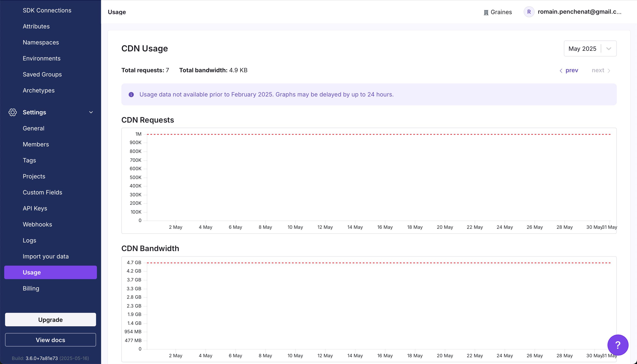
Task: Open Custom Fields settings
Action: tap(43, 192)
